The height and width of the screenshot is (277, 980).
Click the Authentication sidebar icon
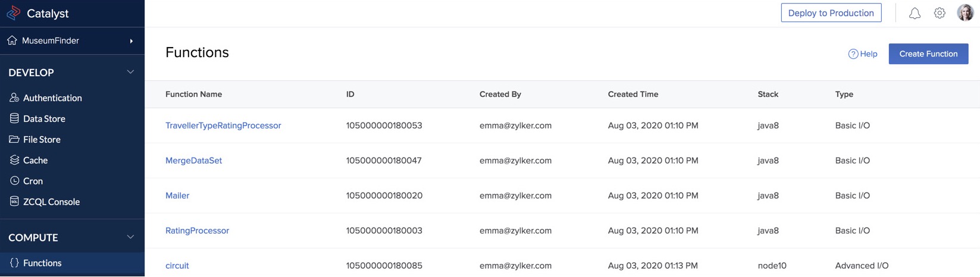[x=14, y=97]
